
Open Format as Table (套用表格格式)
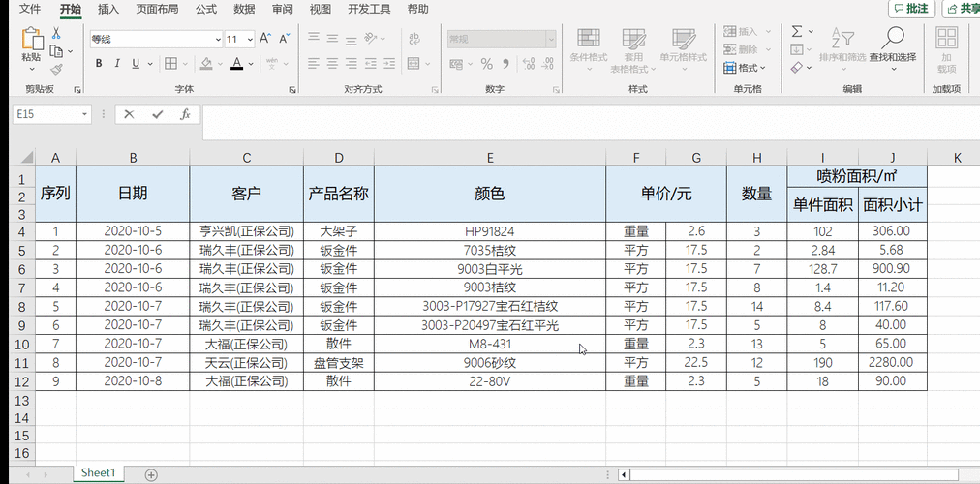pyautogui.click(x=633, y=50)
